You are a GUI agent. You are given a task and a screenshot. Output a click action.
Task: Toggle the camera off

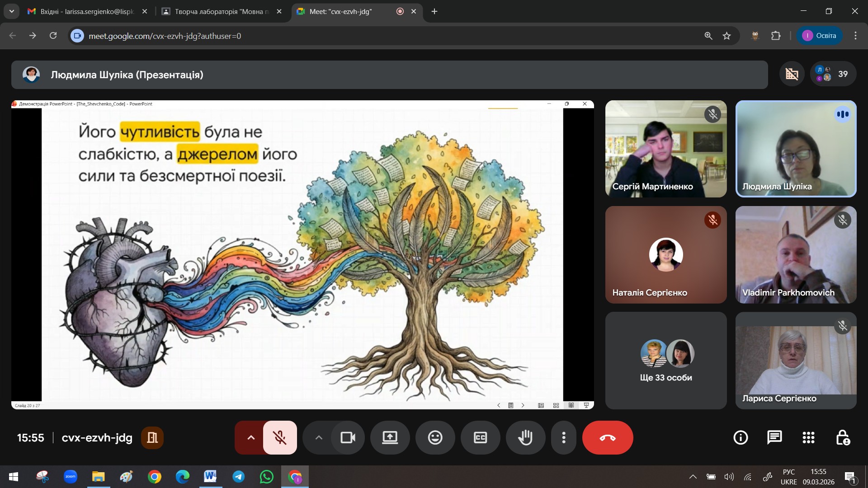coord(348,437)
